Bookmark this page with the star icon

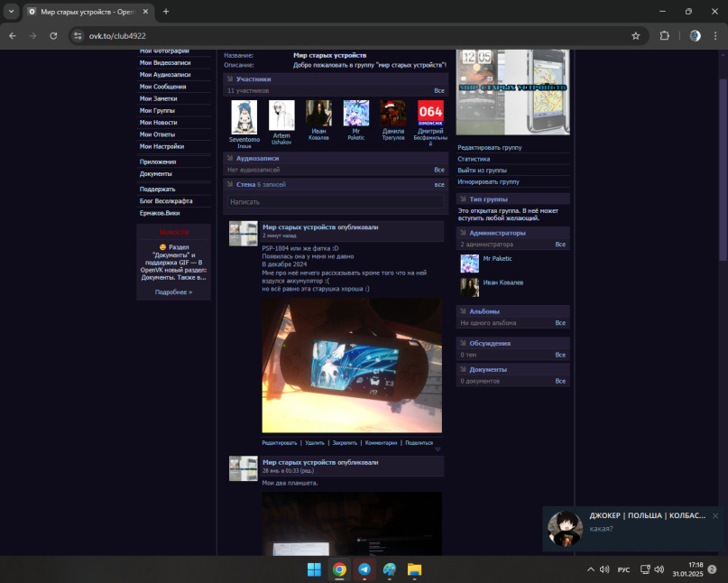636,35
